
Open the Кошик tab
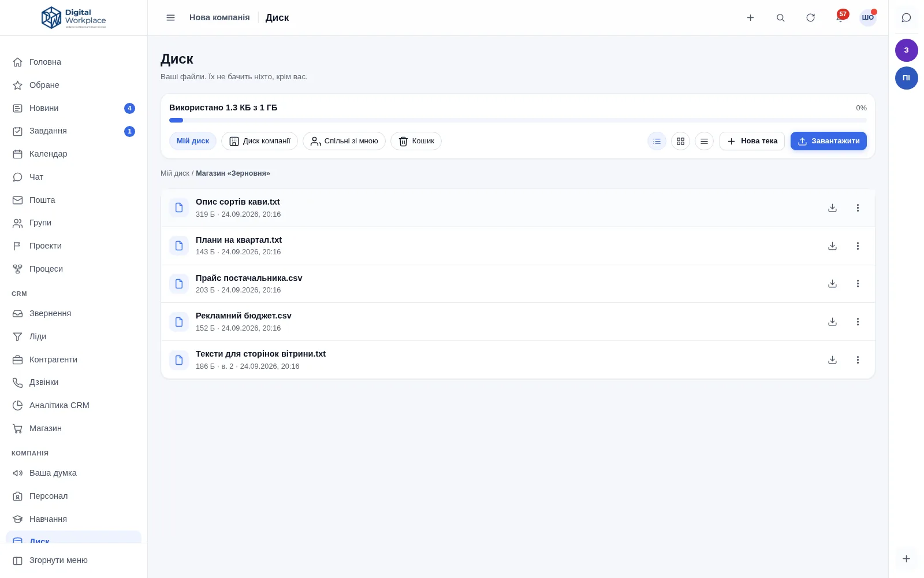pyautogui.click(x=416, y=141)
